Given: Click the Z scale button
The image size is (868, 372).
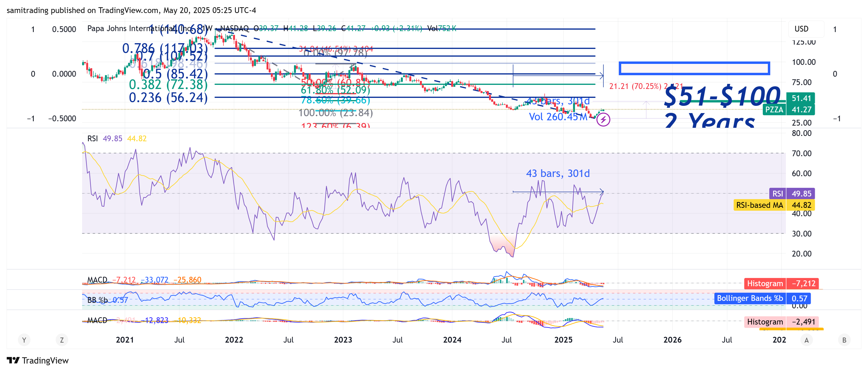Looking at the screenshot, I should tap(62, 340).
